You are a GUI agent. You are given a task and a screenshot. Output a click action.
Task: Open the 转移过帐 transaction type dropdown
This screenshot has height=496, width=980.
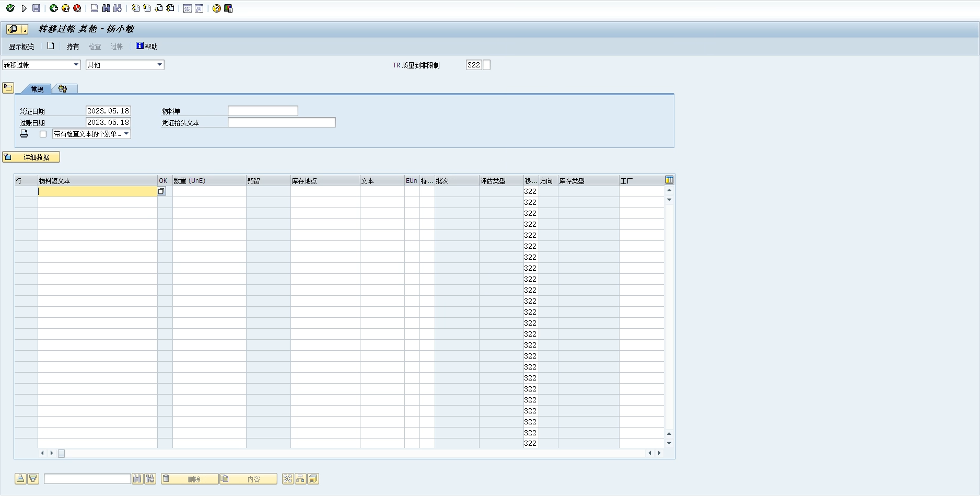[x=76, y=65]
